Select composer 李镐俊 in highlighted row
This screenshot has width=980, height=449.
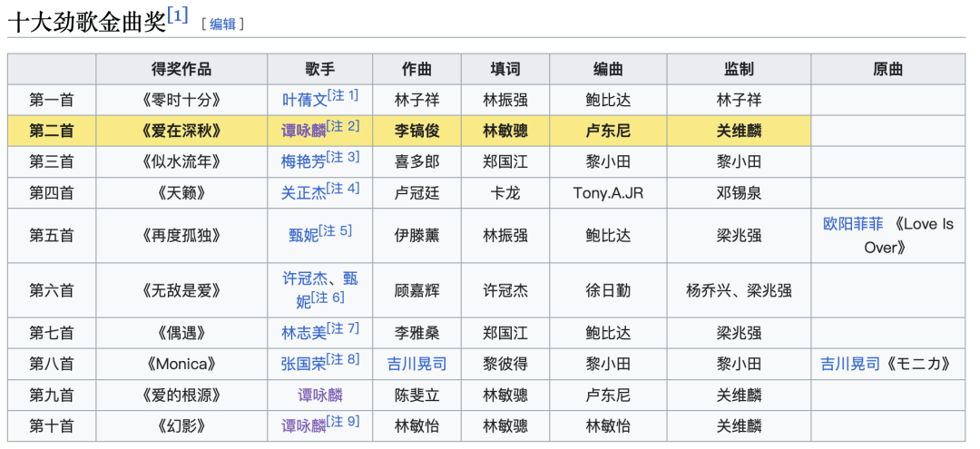coord(416,132)
